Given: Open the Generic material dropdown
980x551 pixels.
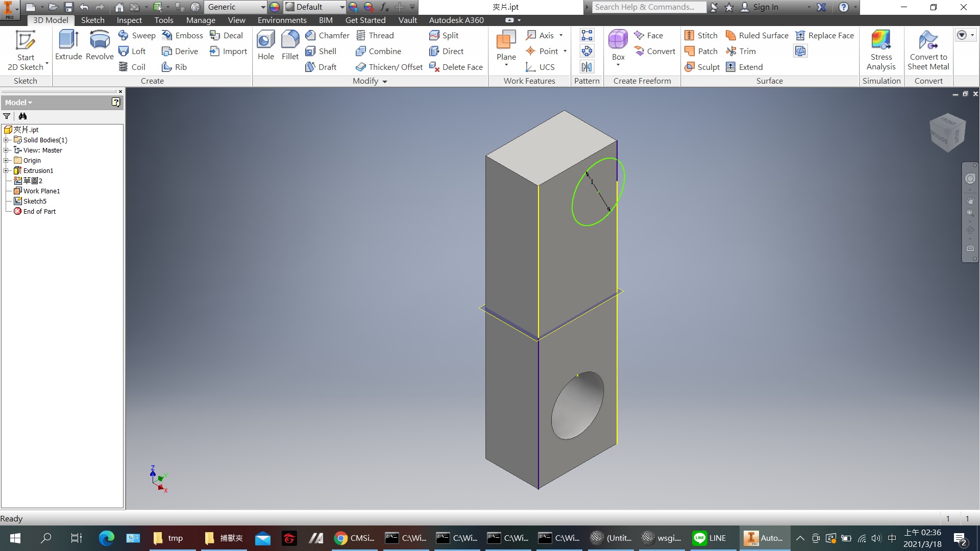Looking at the screenshot, I should [263, 7].
